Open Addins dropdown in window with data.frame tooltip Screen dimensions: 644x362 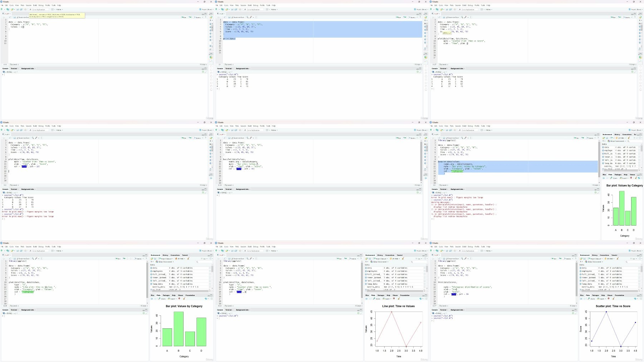point(59,9)
